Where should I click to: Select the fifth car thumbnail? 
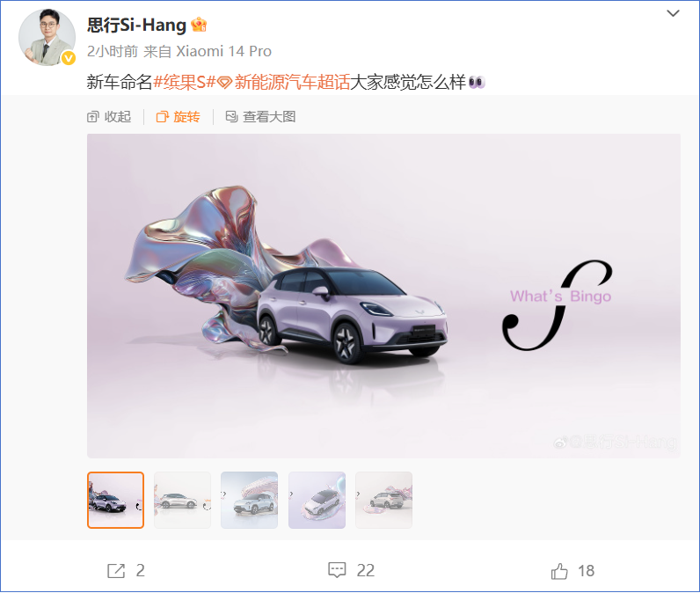(384, 500)
